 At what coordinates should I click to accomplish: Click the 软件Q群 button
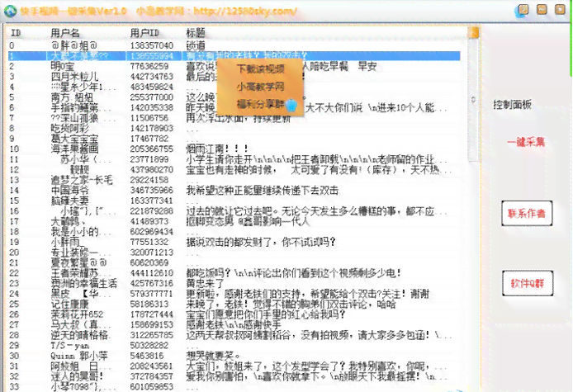point(528,283)
